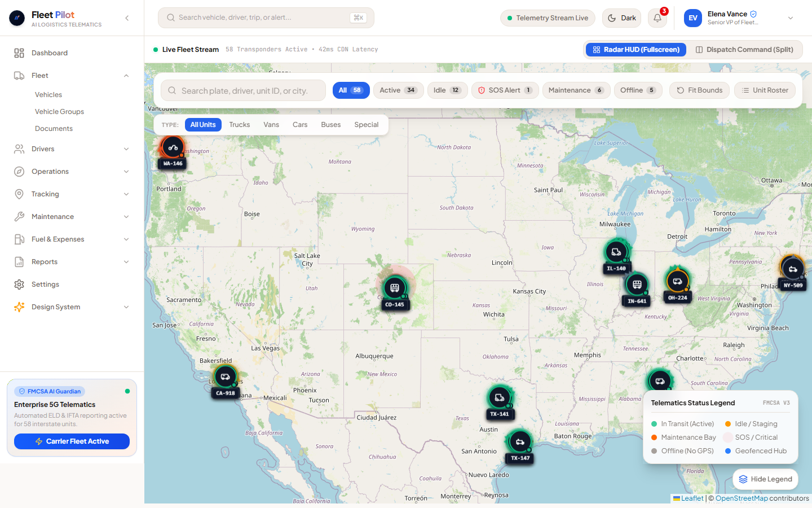The image size is (812, 508).
Task: Click the Design System sparkle icon
Action: (19, 307)
